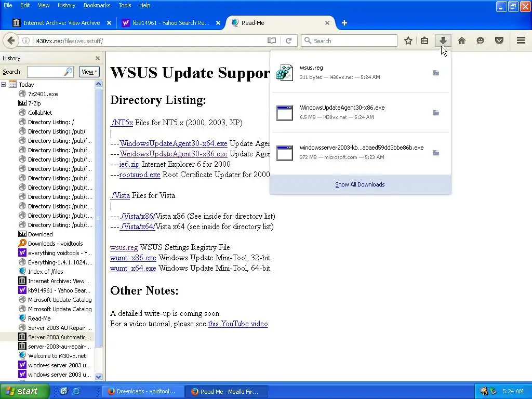Click the Show Desktop quick launch icon
Viewport: 532px width, 399px height.
(64, 391)
